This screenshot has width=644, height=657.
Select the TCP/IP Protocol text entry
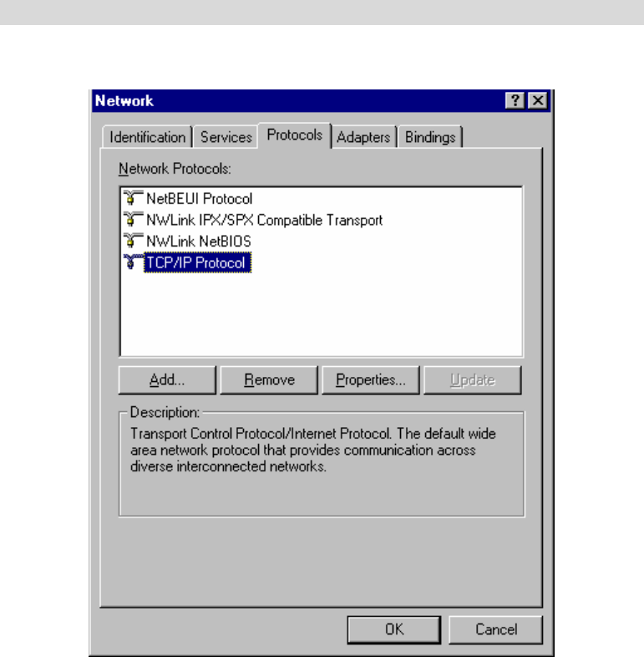coord(197,262)
